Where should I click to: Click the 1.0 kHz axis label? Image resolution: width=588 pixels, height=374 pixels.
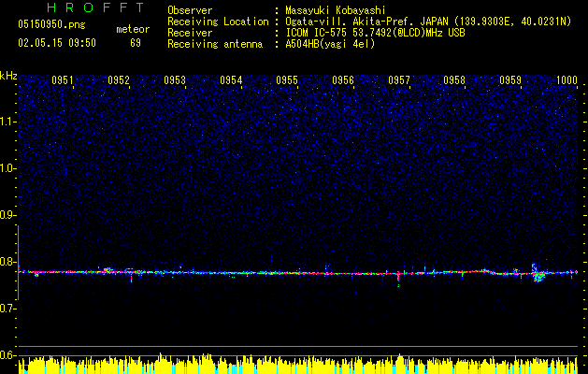pyautogui.click(x=8, y=168)
